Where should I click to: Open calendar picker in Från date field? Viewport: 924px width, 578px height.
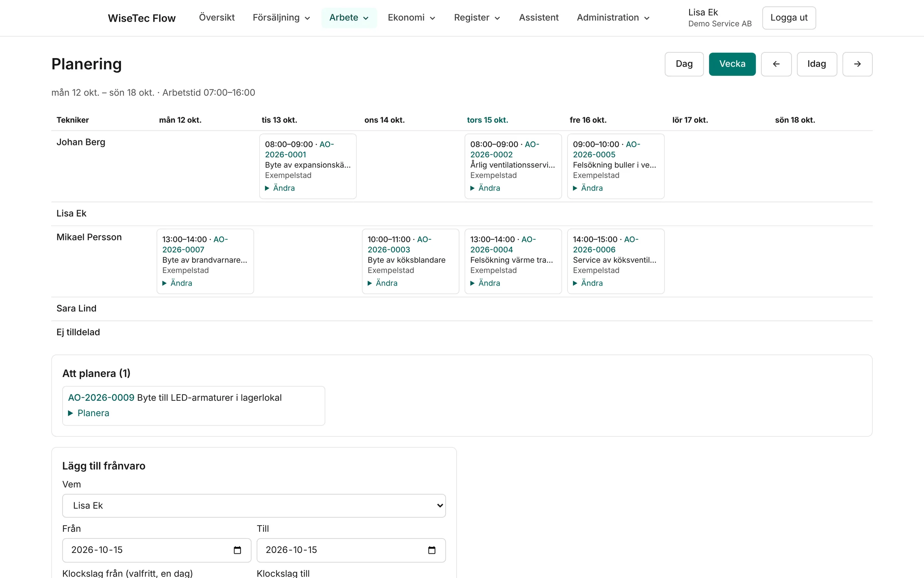pyautogui.click(x=237, y=550)
